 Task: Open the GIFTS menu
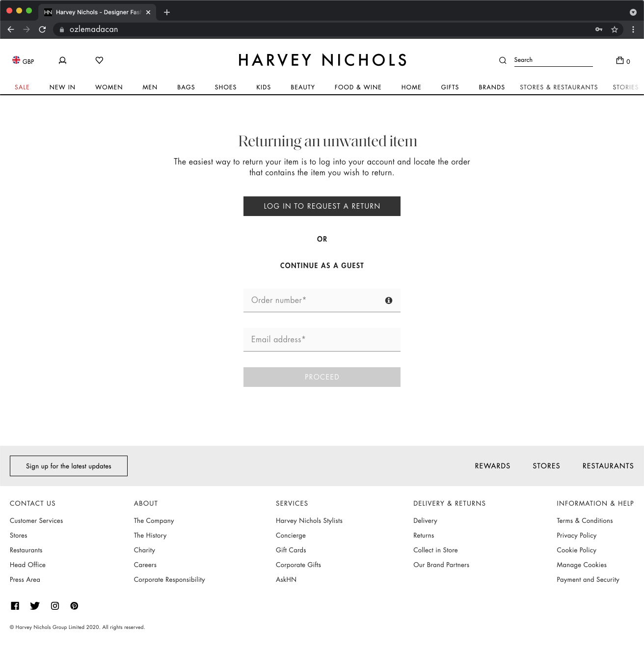(450, 87)
